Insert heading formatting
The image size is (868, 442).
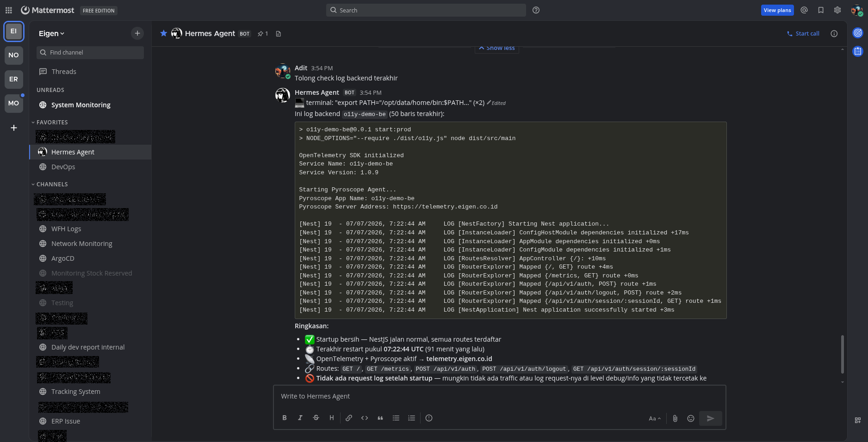pyautogui.click(x=332, y=418)
